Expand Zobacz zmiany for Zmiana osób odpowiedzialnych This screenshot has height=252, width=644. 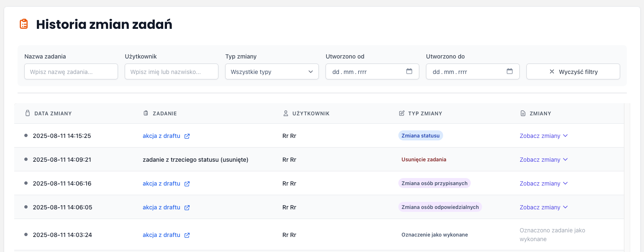tap(543, 207)
